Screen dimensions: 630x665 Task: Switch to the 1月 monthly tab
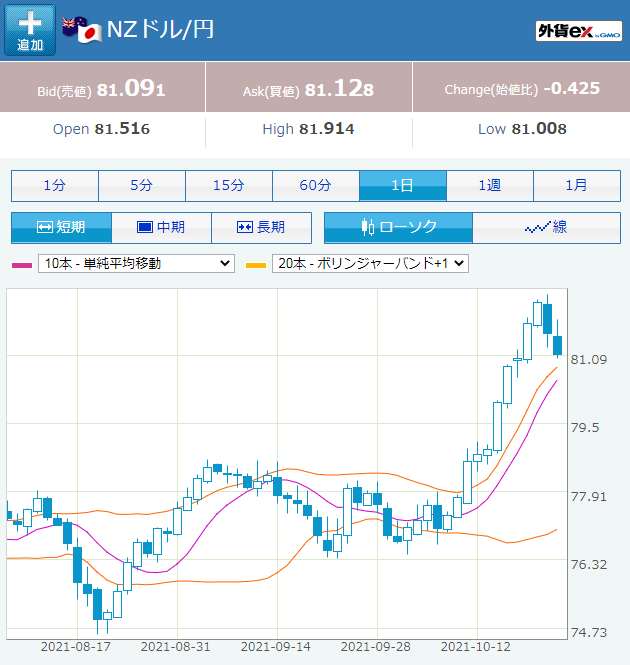(x=577, y=186)
